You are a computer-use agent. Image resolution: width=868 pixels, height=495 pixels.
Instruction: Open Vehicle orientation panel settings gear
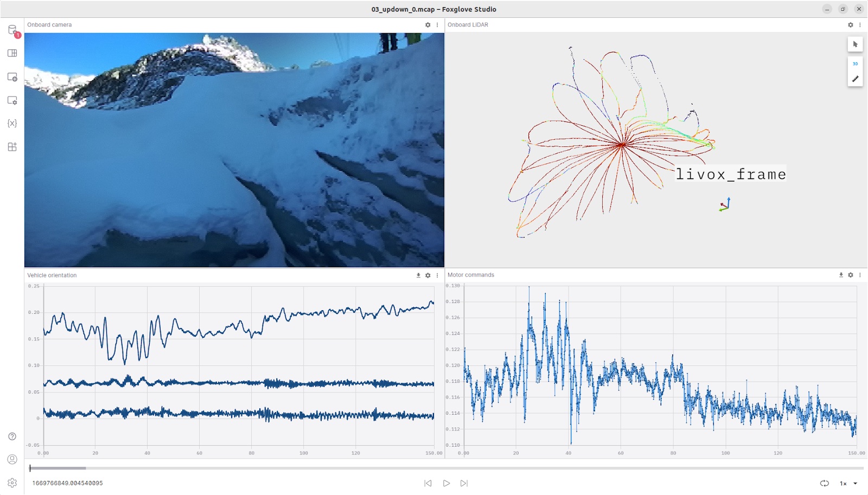[427, 275]
